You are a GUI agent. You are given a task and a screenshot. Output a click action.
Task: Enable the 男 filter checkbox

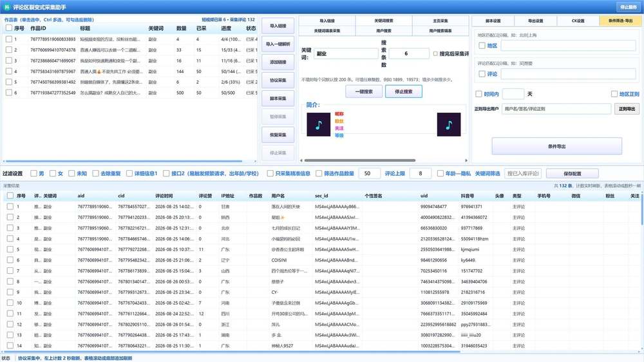pyautogui.click(x=33, y=173)
